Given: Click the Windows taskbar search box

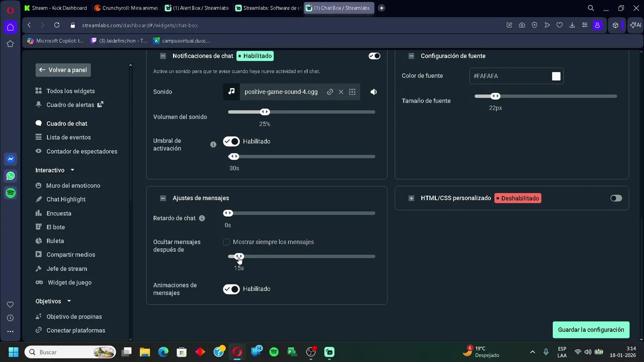Looking at the screenshot, I should (x=70, y=352).
